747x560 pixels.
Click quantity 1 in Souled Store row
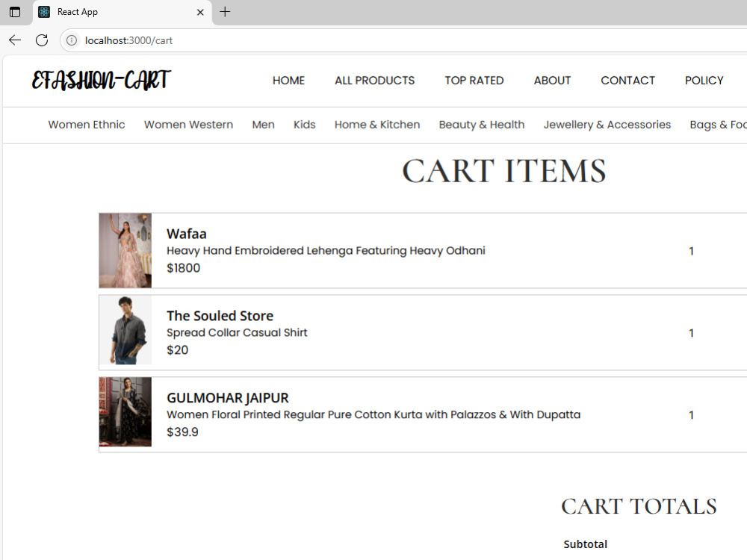click(x=691, y=333)
